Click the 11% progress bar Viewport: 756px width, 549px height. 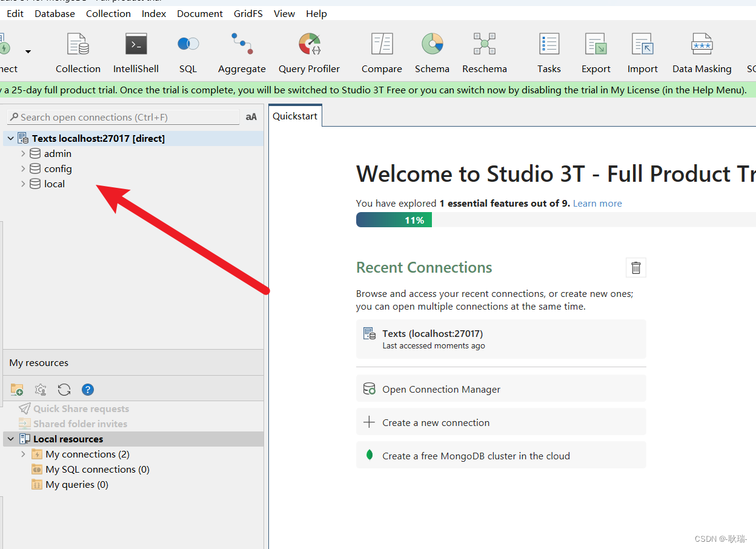pyautogui.click(x=394, y=220)
